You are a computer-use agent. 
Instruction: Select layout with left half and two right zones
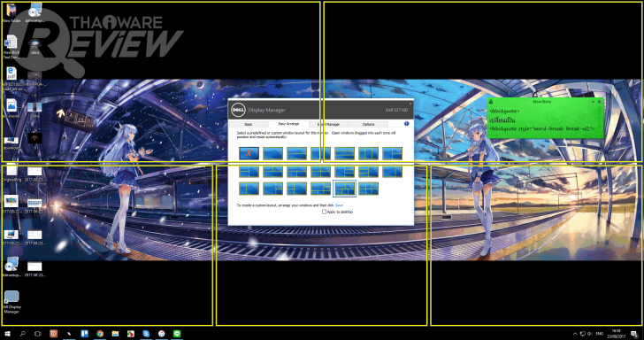(x=392, y=153)
